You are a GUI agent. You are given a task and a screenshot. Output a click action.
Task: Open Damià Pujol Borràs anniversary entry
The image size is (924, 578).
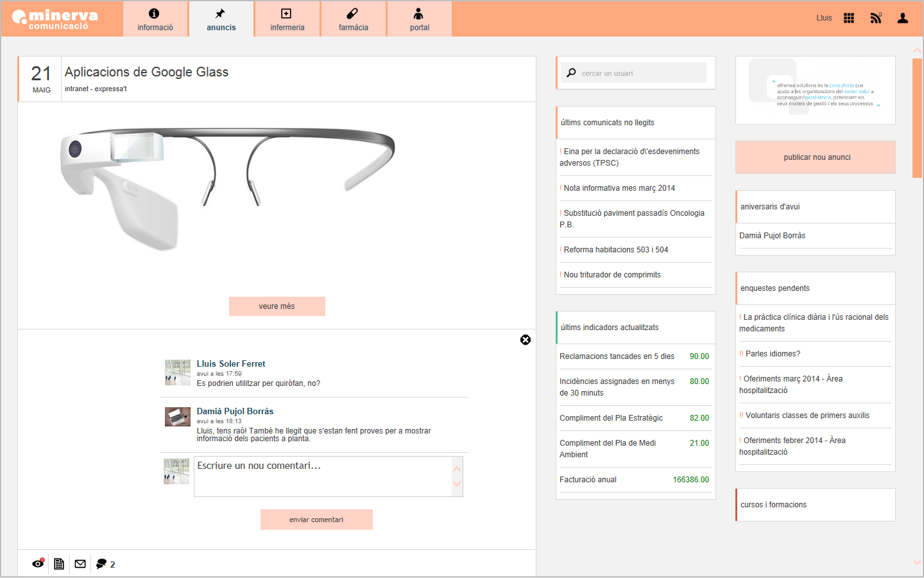(x=772, y=236)
